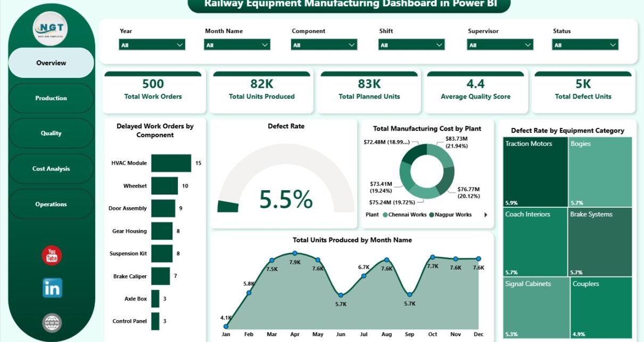Select the Nagpur Works legend marker

tap(431, 215)
